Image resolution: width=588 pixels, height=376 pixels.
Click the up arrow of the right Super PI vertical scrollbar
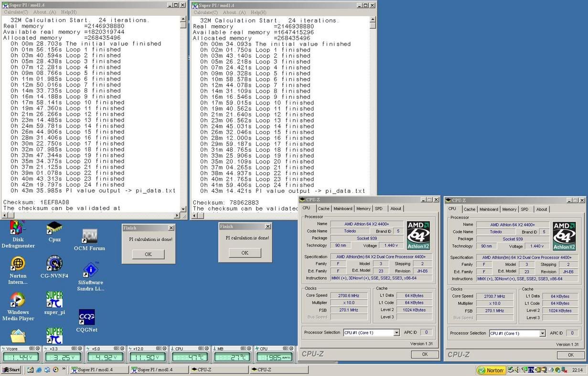[373, 20]
